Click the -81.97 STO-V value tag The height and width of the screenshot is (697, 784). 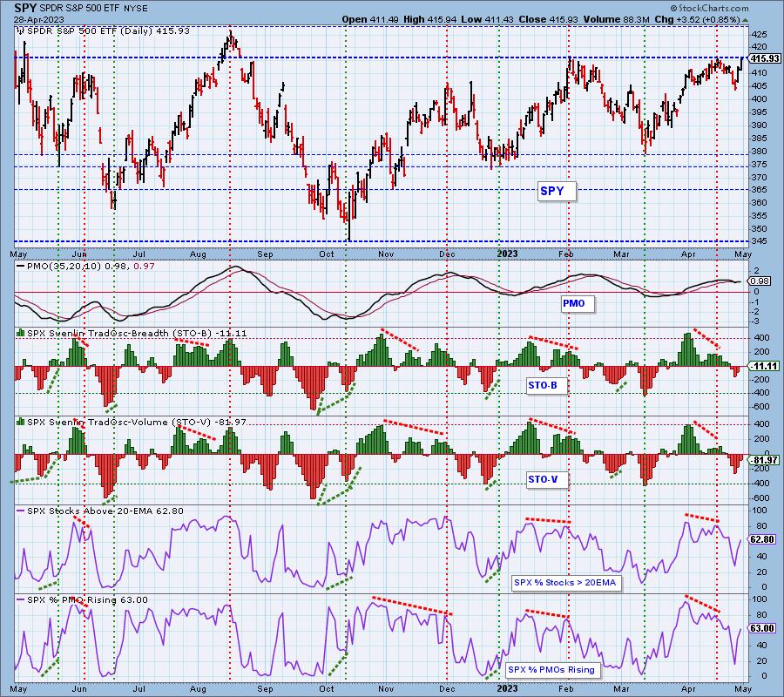(765, 460)
